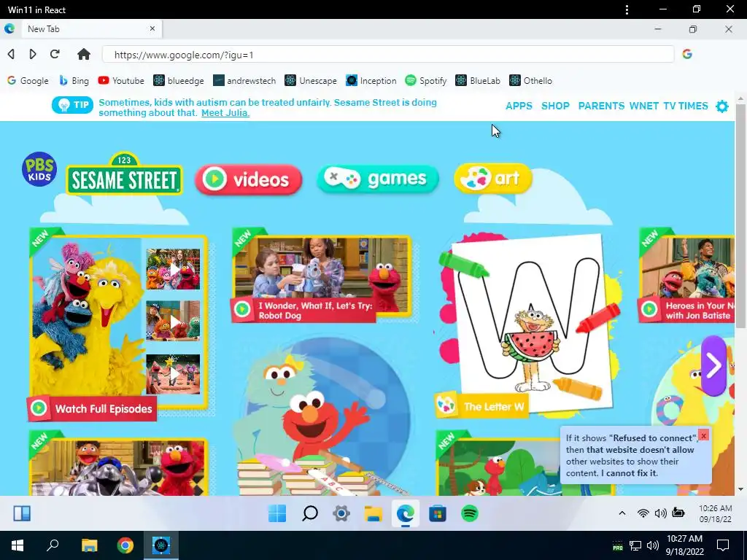The width and height of the screenshot is (747, 560).
Task: Open the Youtube bookmark
Action: (121, 80)
